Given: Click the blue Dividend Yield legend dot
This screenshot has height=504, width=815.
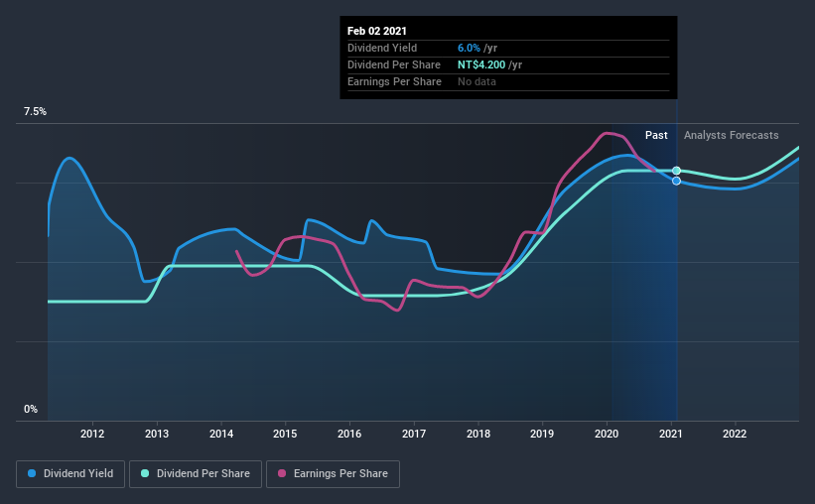Looking at the screenshot, I should pyautogui.click(x=32, y=473).
